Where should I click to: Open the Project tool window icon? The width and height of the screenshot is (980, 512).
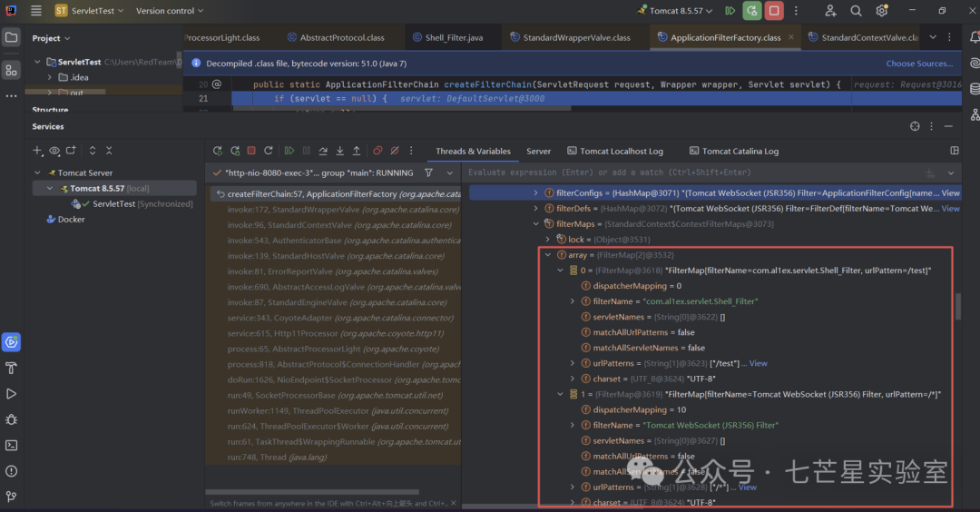(11, 37)
